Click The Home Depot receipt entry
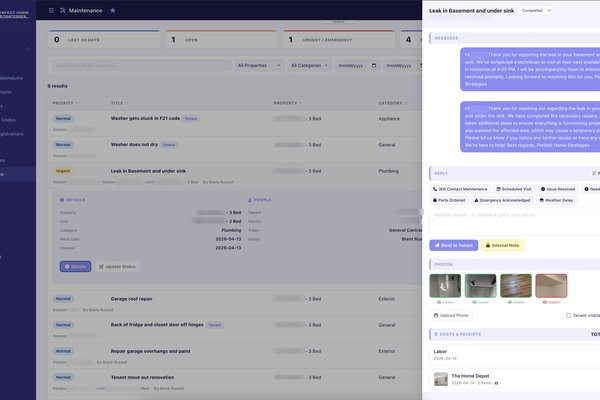600x400 pixels. coord(515,379)
